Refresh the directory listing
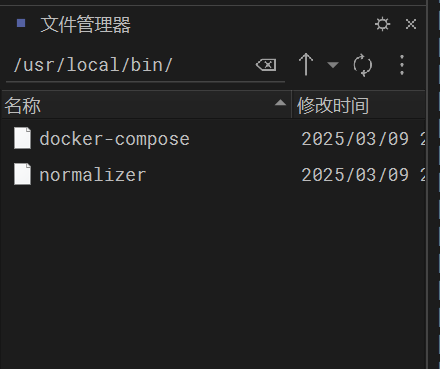Screen dimensions: 440x369 click(362, 65)
